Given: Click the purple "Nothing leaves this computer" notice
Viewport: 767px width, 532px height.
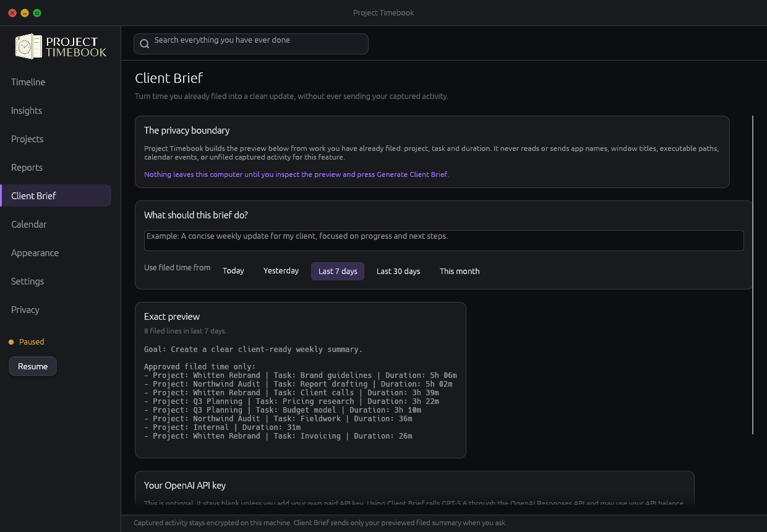Looking at the screenshot, I should click(x=296, y=174).
